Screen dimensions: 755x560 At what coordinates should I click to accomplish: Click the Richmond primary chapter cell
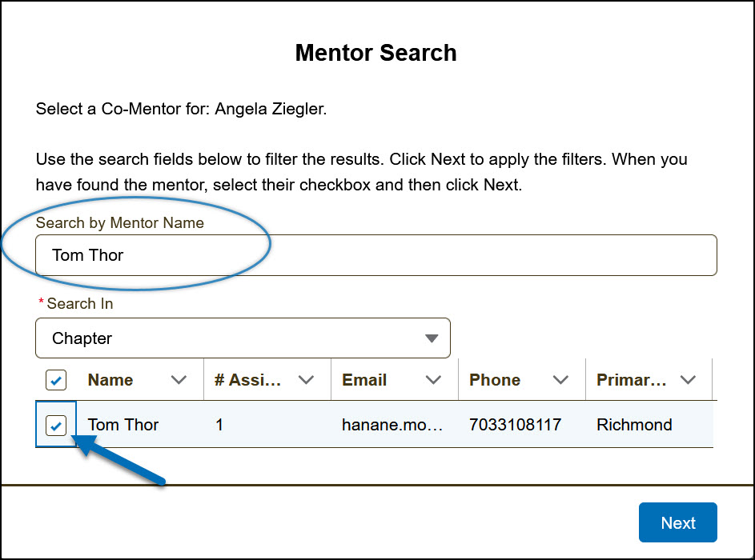pyautogui.click(x=634, y=425)
